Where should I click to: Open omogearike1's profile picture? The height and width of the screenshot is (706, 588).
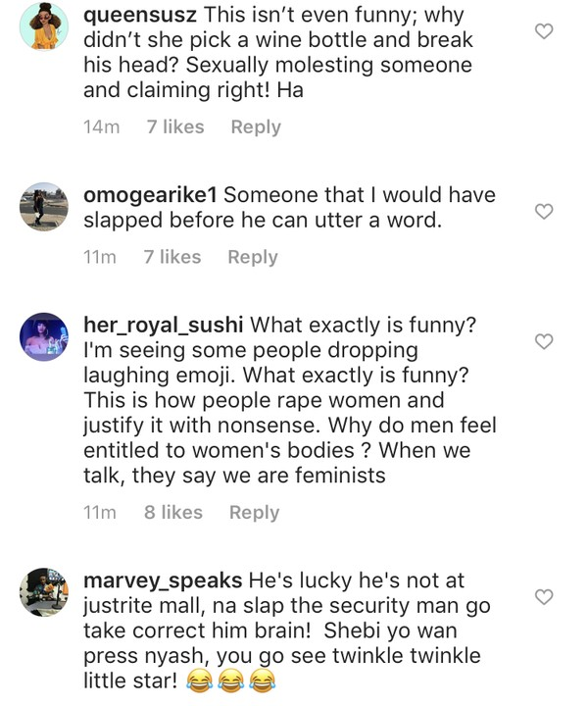pos(44,206)
